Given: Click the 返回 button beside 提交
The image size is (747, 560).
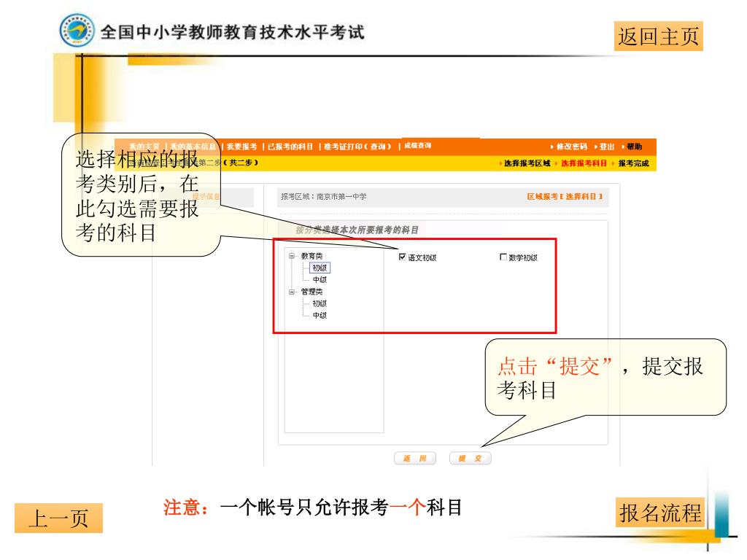Looking at the screenshot, I should point(415,458).
